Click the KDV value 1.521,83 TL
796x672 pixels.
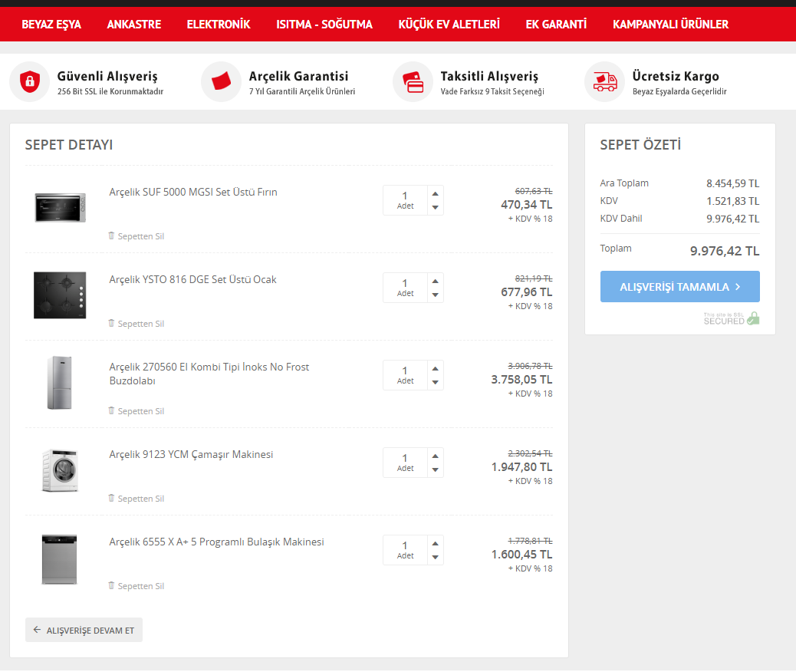click(x=732, y=201)
